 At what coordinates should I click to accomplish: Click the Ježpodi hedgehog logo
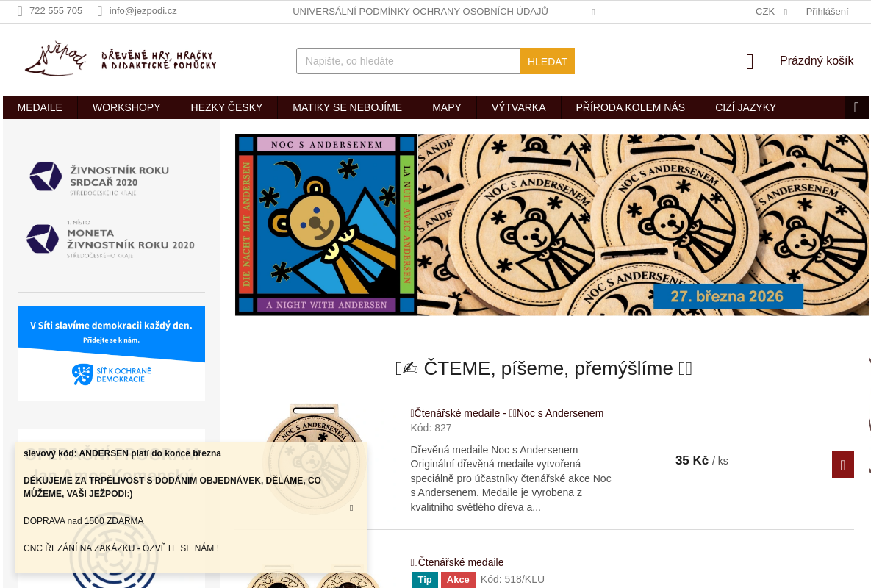click(121, 60)
